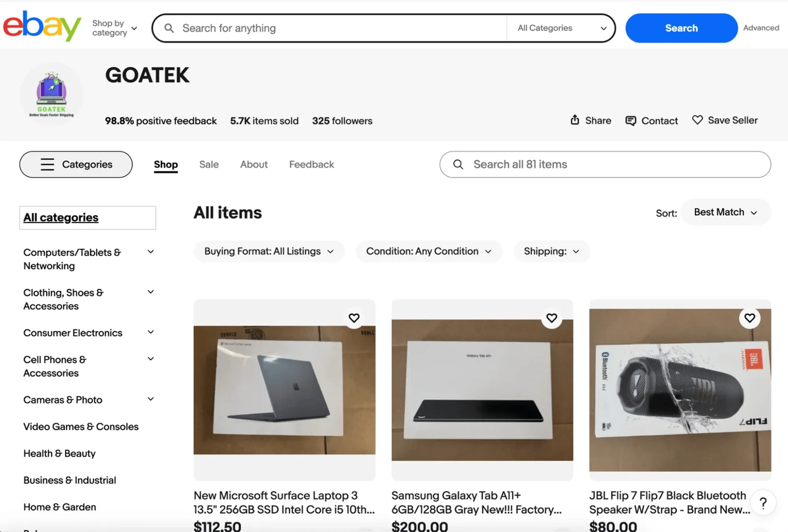Click the Share icon

(575, 120)
